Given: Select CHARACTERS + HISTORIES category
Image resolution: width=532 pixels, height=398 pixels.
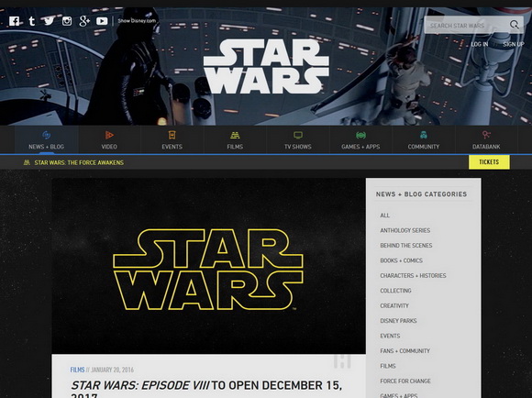Looking at the screenshot, I should pos(413,275).
